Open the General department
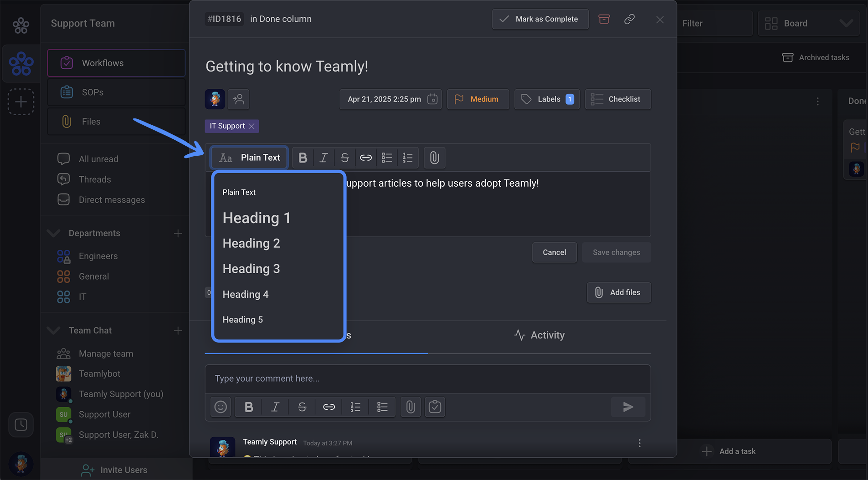868x480 pixels. click(94, 276)
